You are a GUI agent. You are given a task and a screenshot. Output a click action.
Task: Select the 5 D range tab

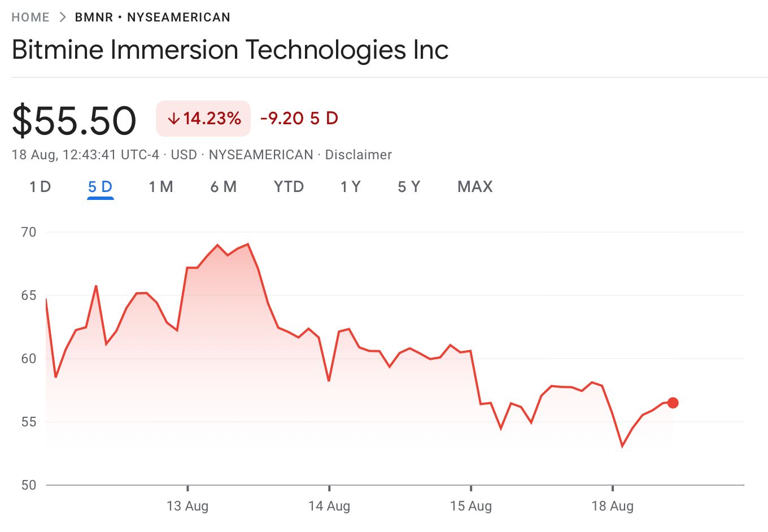pyautogui.click(x=101, y=187)
